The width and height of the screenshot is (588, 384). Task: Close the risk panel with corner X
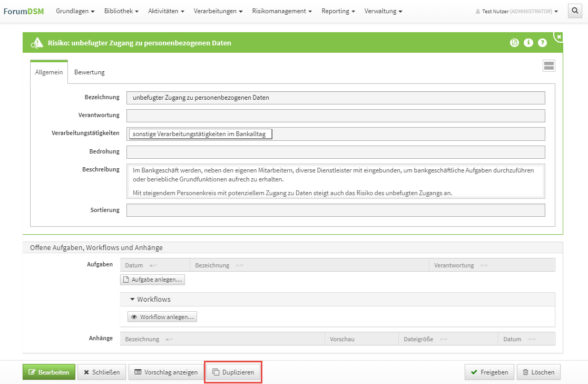(559, 36)
